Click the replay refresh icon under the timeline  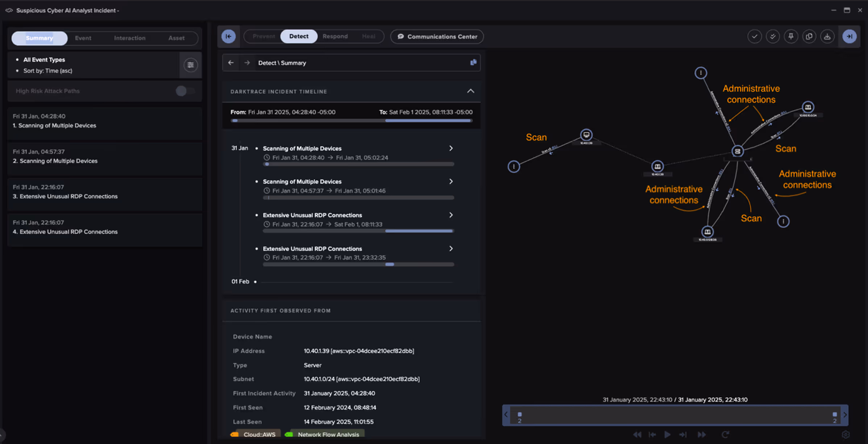(x=725, y=434)
